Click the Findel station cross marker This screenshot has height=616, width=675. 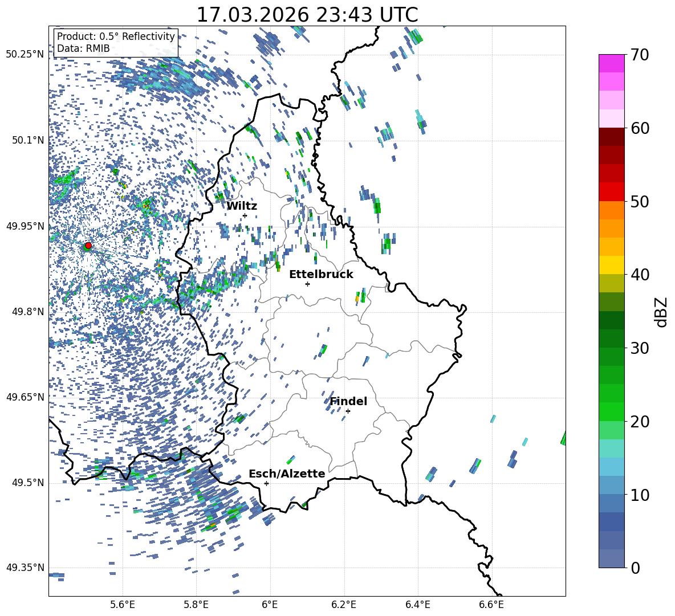(348, 411)
